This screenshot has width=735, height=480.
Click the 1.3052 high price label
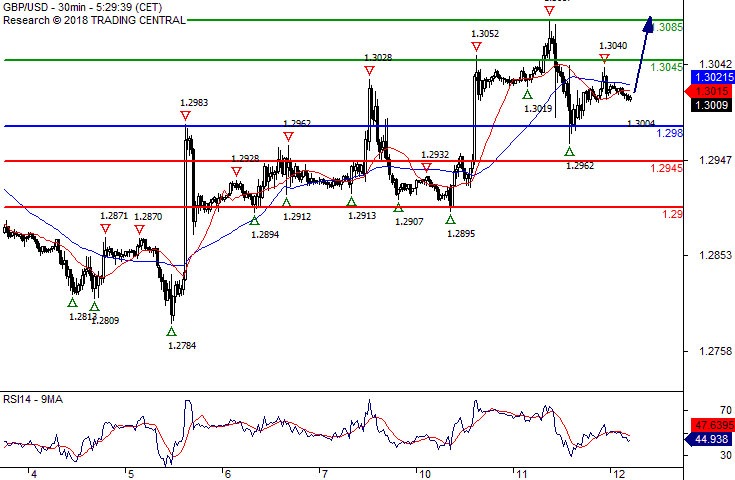[x=485, y=34]
